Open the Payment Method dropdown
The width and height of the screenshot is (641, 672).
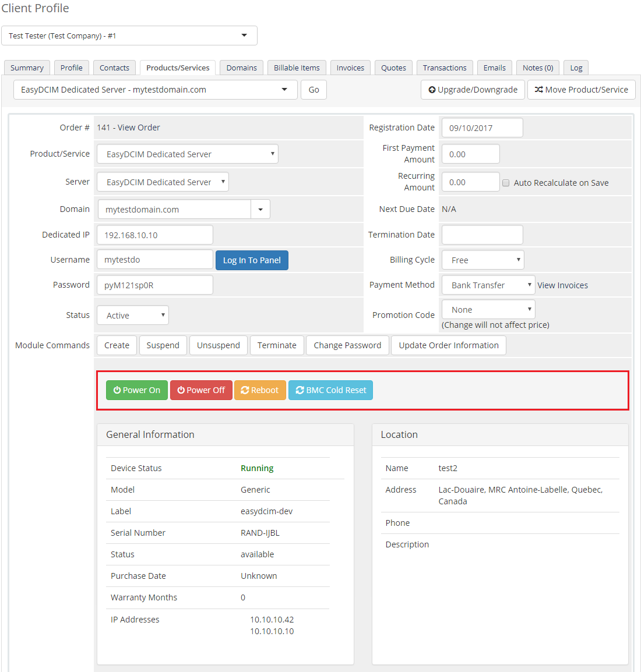pos(488,285)
